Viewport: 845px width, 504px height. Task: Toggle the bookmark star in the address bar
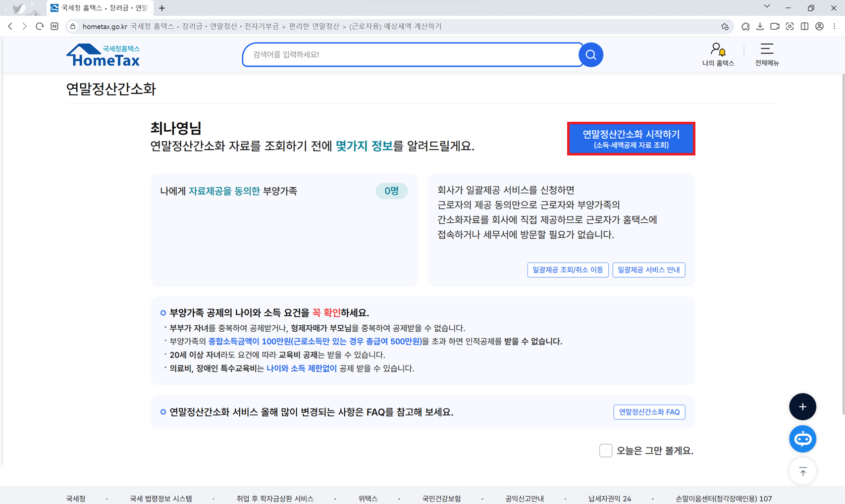pos(725,26)
